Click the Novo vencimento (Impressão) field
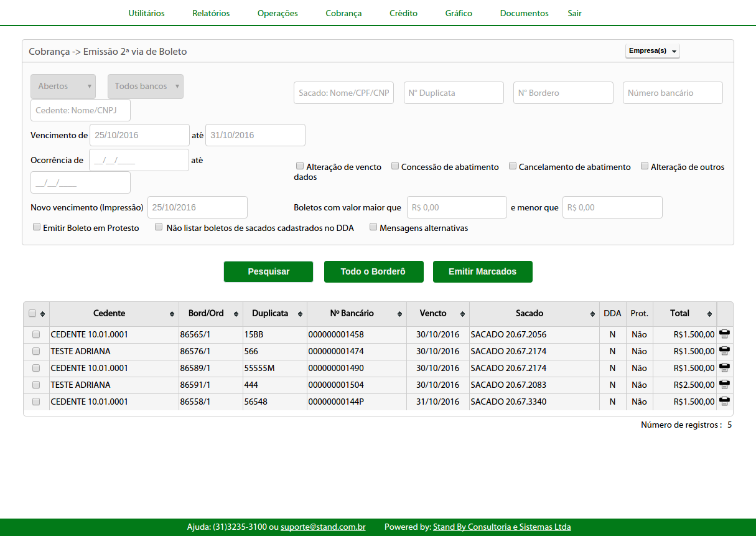This screenshot has height=536, width=756. coord(197,207)
